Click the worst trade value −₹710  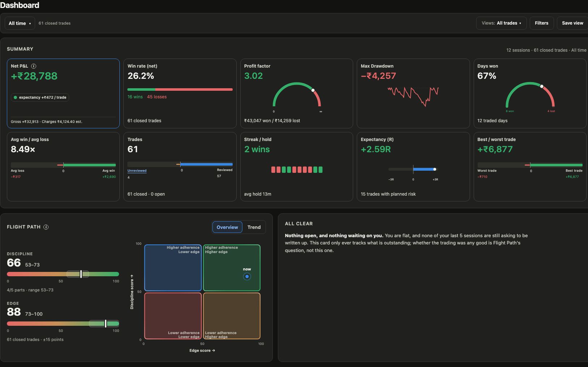pos(482,177)
